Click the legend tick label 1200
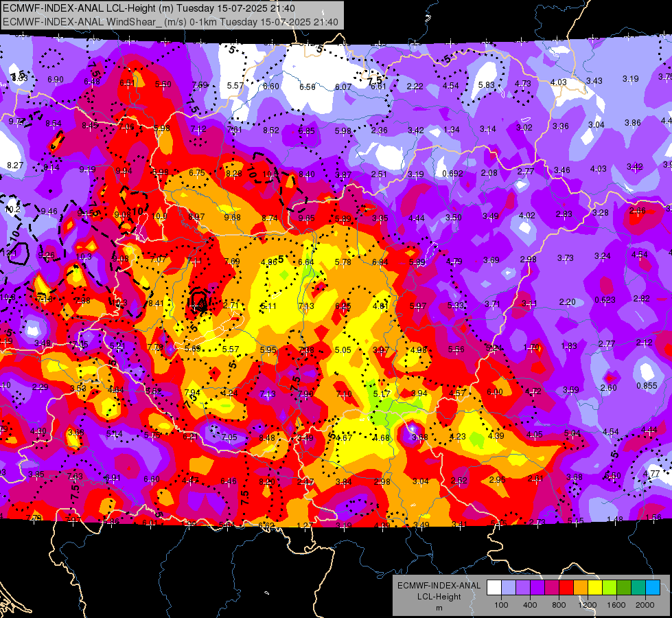 tap(587, 605)
